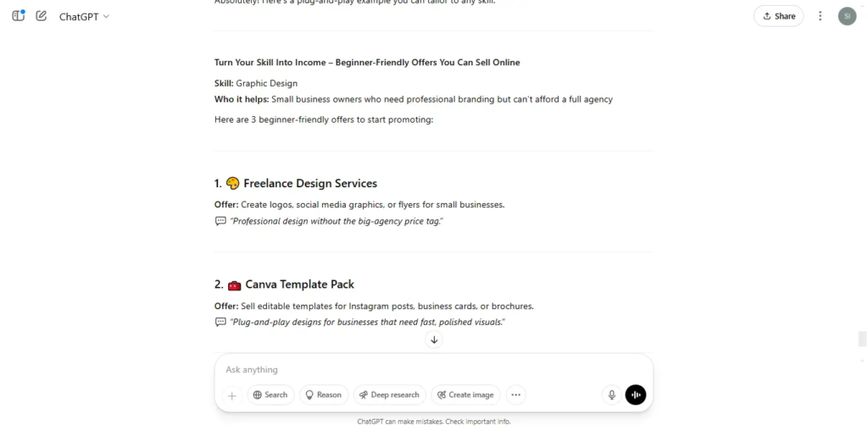This screenshot has width=868, height=431.
Task: Click the Ask anything input field
Action: coord(433,369)
